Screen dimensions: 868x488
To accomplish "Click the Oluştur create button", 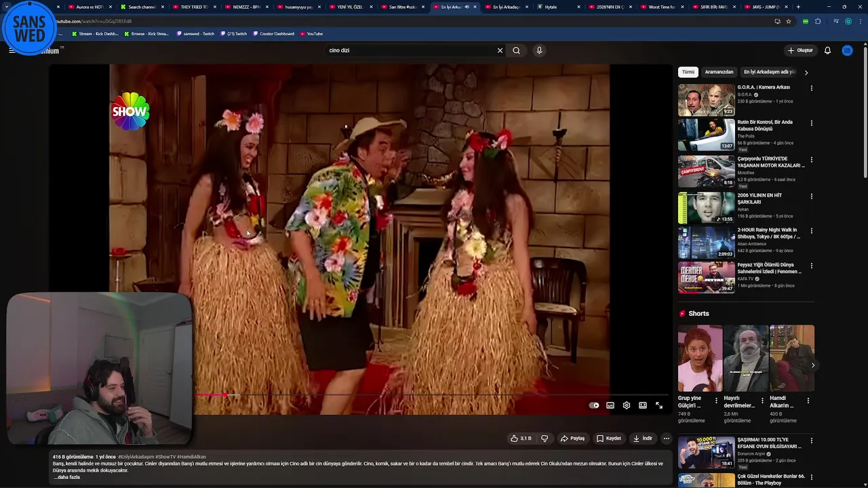I will (800, 50).
